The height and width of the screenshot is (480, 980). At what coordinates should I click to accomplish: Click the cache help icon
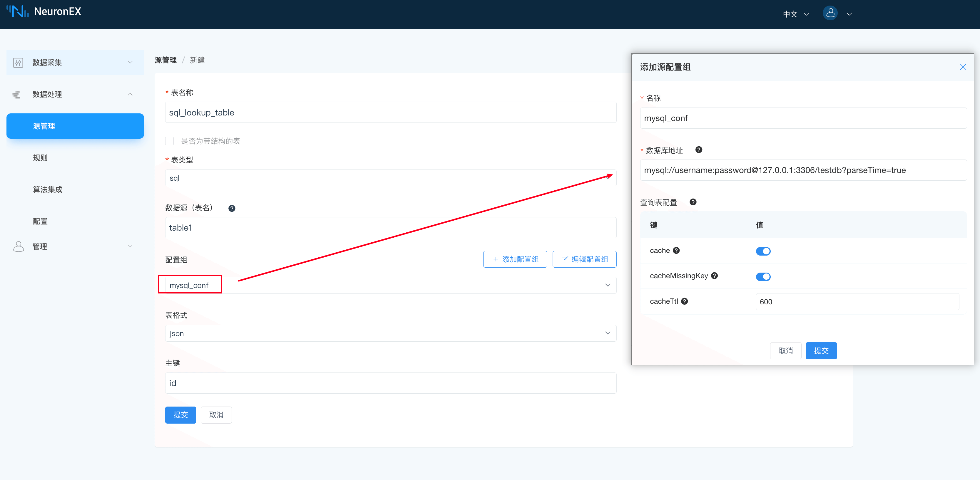point(676,250)
